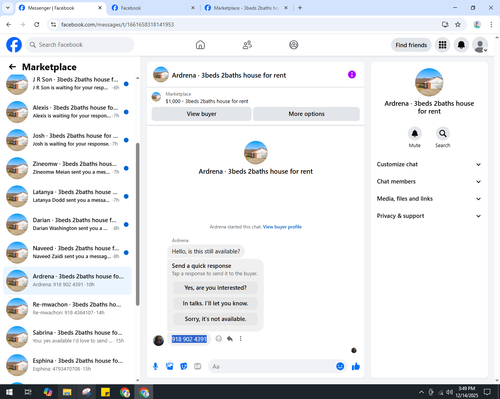Go back using the Marketplace back arrow

[x=12, y=67]
